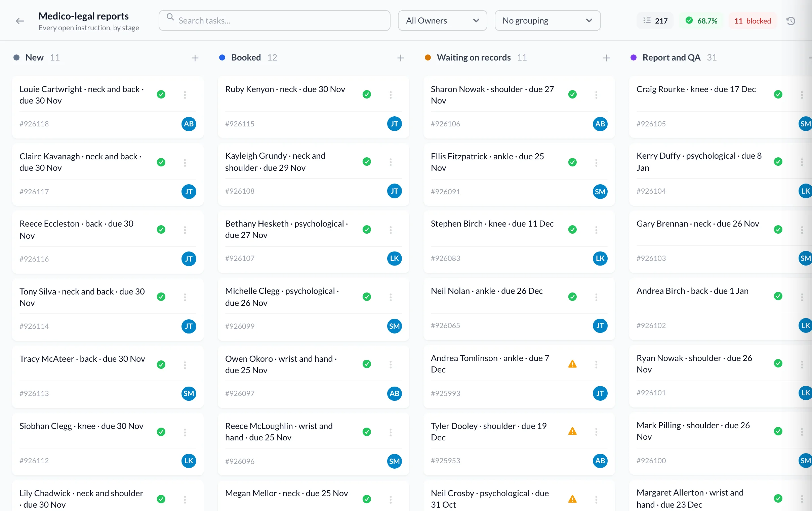The height and width of the screenshot is (511, 812).
Task: Go back using the left arrow icon
Action: (x=20, y=21)
